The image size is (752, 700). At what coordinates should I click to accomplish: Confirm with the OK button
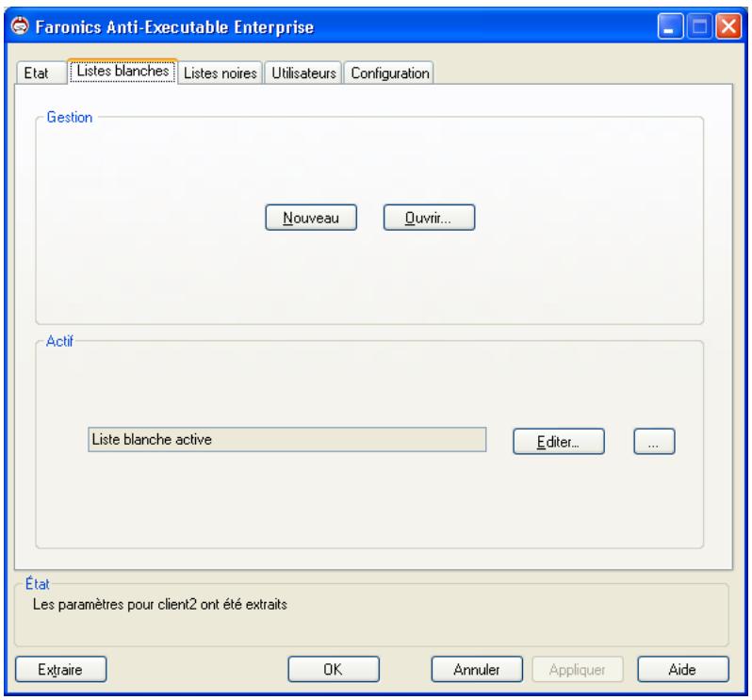[334, 669]
